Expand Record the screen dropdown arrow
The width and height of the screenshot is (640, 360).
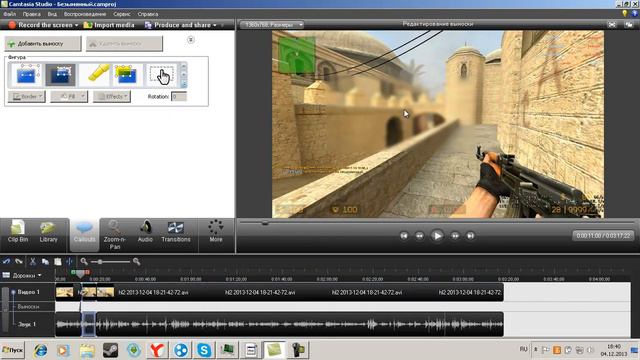[x=76, y=25]
